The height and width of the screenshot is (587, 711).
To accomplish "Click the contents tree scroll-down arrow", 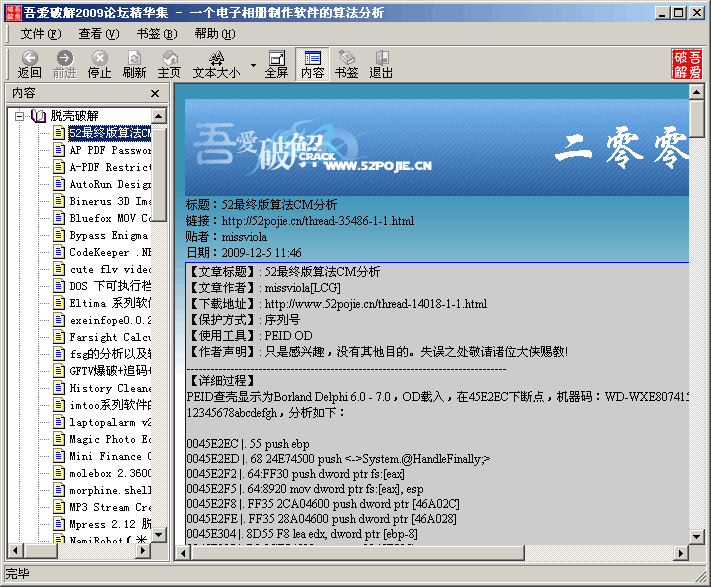I will click(159, 535).
